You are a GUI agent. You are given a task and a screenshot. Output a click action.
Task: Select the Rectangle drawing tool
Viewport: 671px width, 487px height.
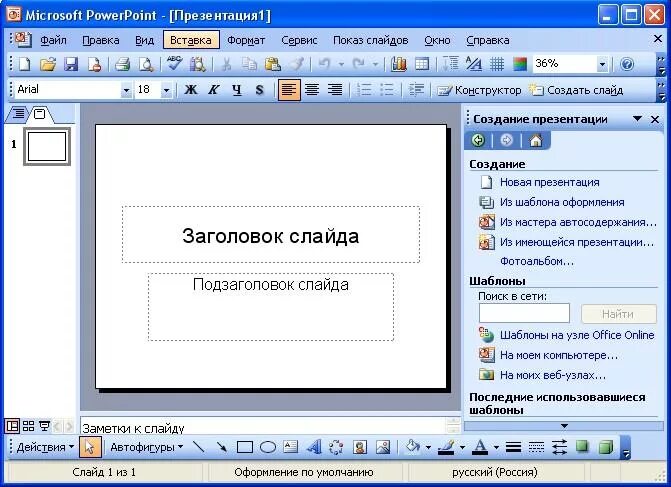pos(245,447)
